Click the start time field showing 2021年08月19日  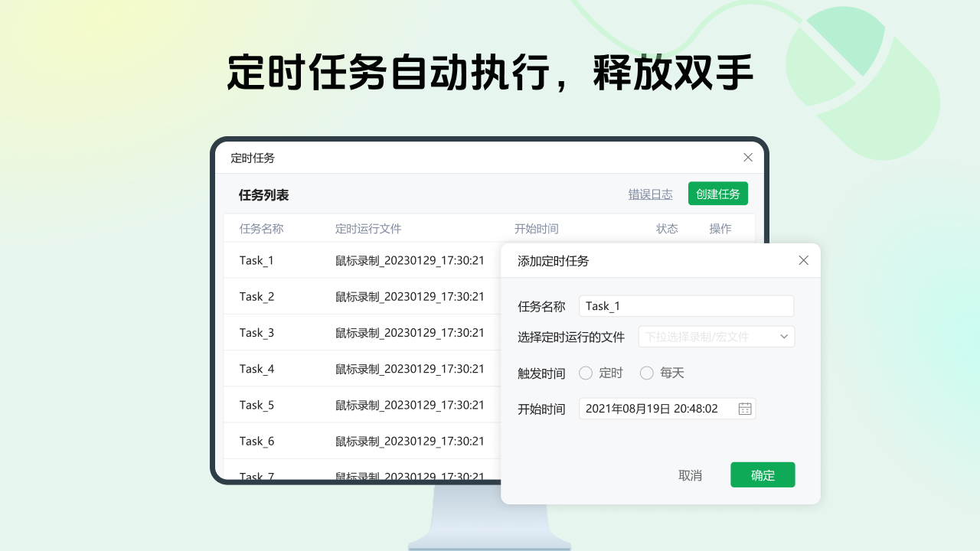click(x=660, y=409)
